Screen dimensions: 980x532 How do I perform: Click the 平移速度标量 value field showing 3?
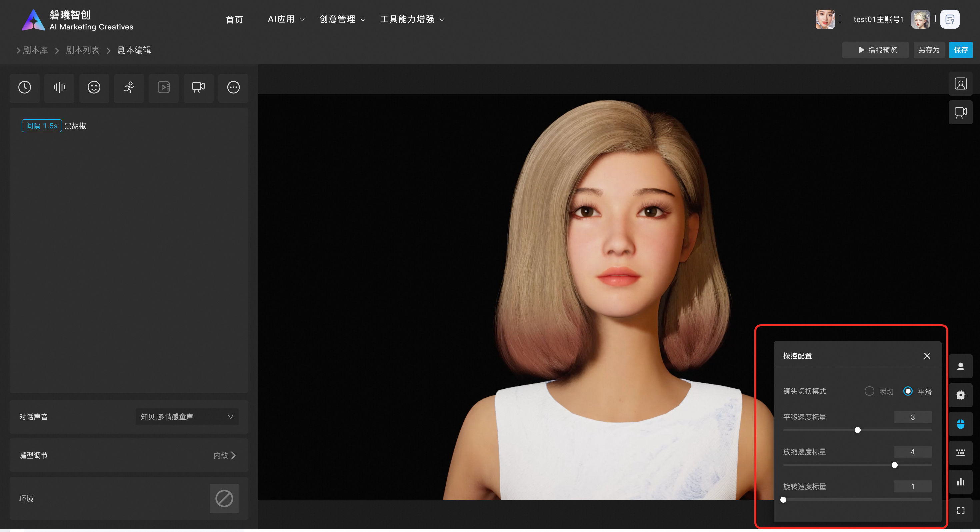912,417
